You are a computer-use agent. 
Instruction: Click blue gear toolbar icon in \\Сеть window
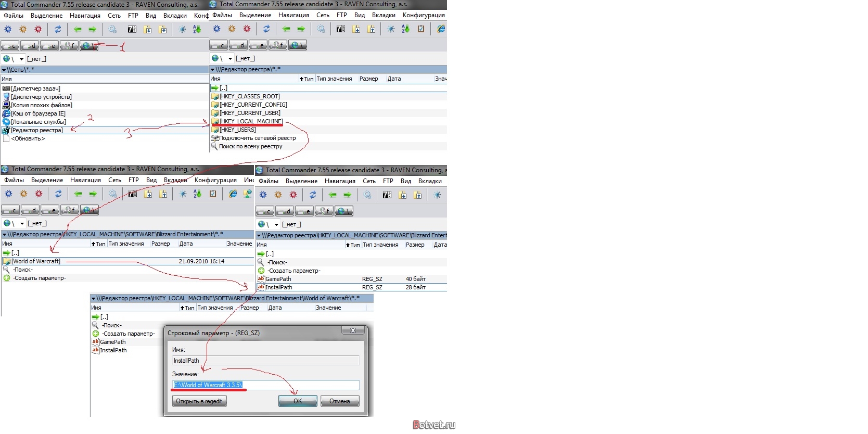pos(8,29)
